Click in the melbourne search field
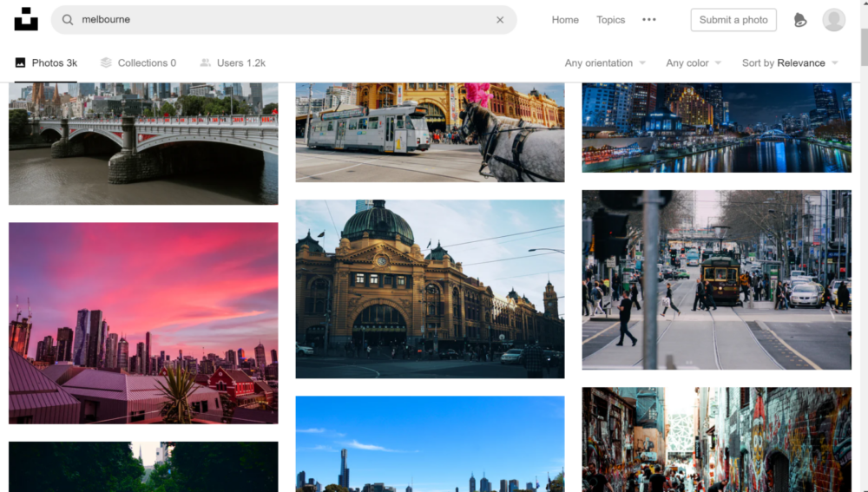Image resolution: width=868 pixels, height=492 pixels. click(284, 20)
